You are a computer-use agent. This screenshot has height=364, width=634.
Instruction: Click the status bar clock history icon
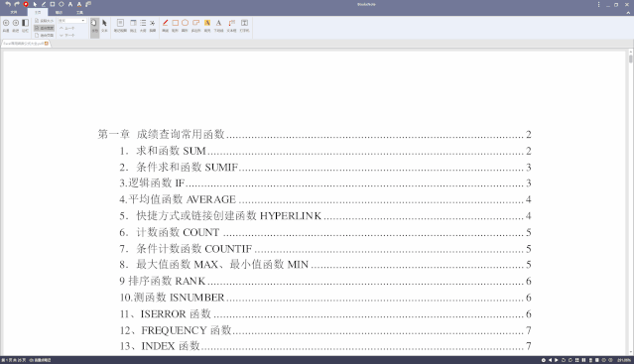(x=544, y=360)
